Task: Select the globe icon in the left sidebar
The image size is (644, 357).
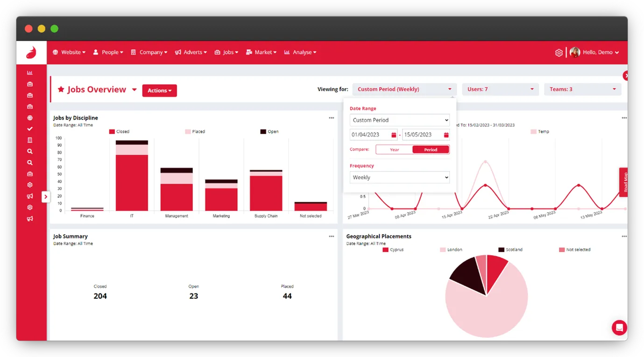Action: 29,117
